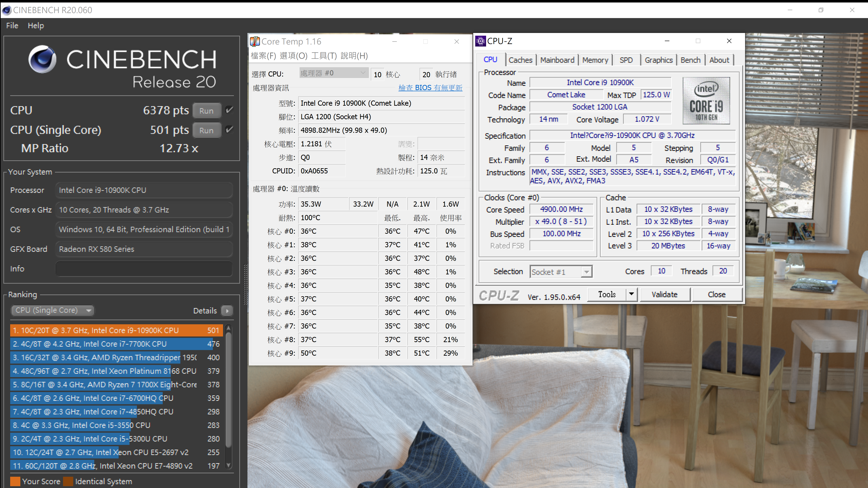This screenshot has height=488, width=868.
Task: Select the i9-10900K ranking bar scoring 501
Action: tap(116, 330)
